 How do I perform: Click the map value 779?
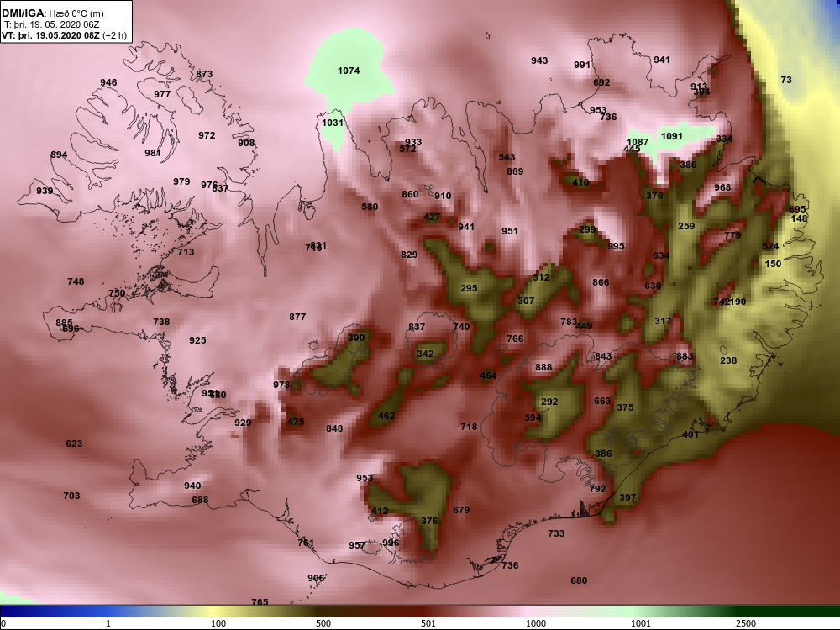point(732,235)
